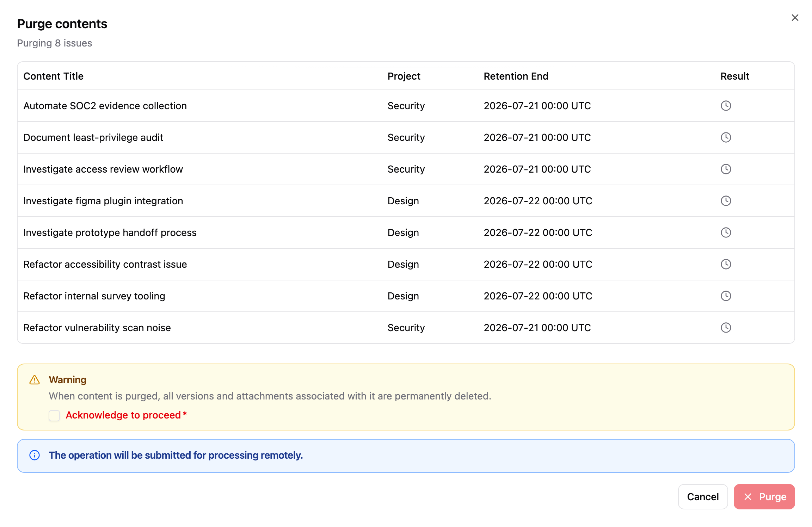
Task: Select the 'Refactor vulnerability scan noise' title
Action: (x=97, y=328)
